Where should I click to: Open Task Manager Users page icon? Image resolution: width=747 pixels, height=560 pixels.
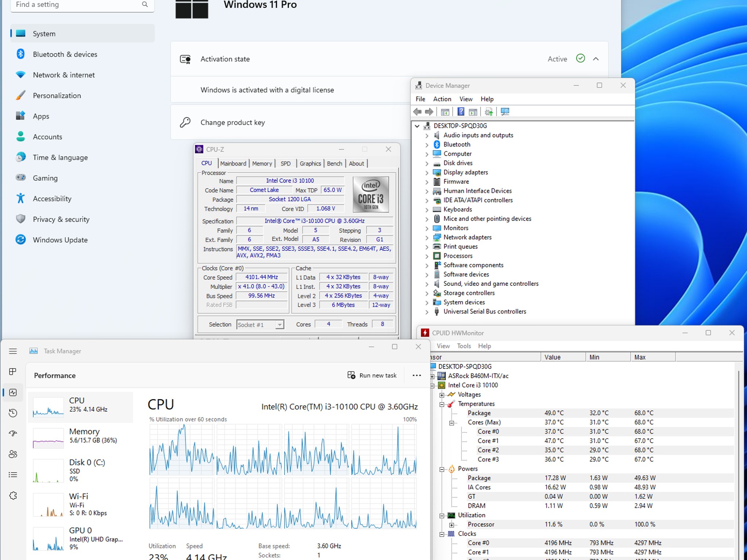tap(13, 454)
